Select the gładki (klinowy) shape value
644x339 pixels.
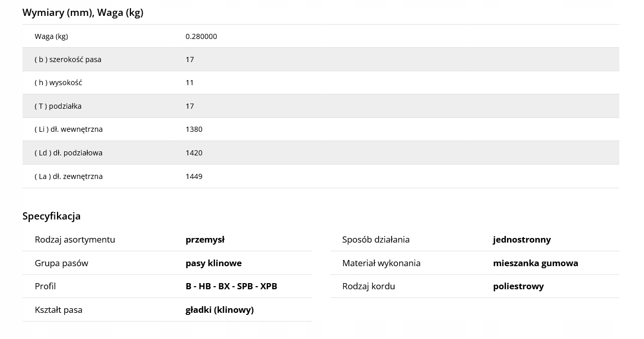220,310
